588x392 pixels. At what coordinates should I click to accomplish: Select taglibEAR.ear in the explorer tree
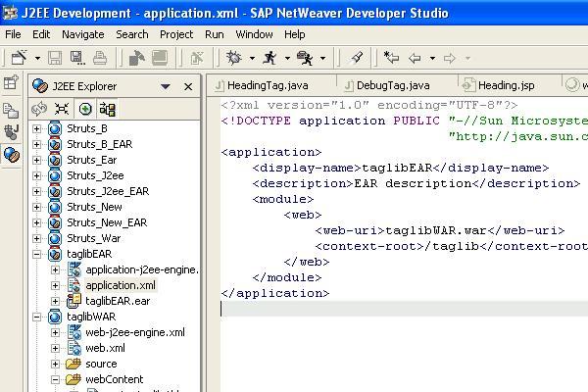pos(117,301)
